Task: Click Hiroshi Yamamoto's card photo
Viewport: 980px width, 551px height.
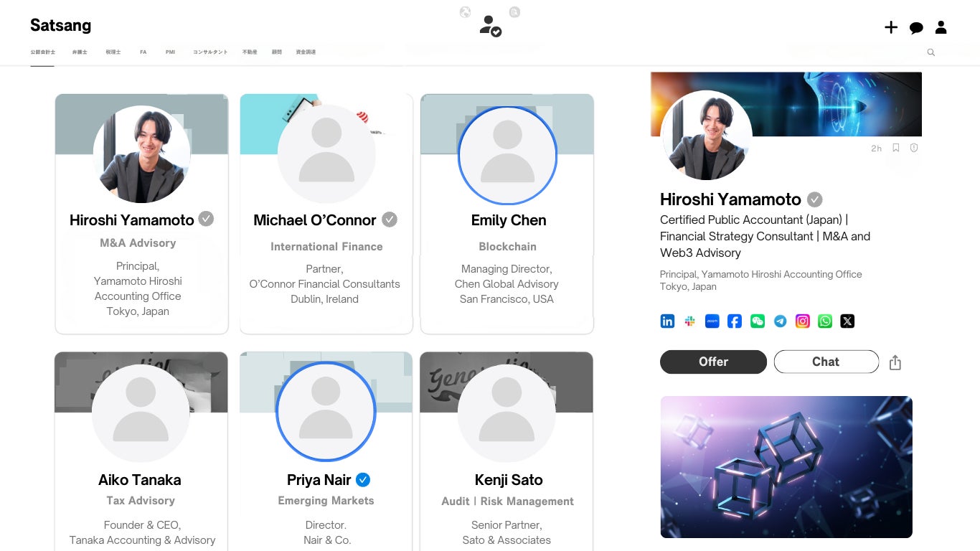Action: [x=141, y=155]
